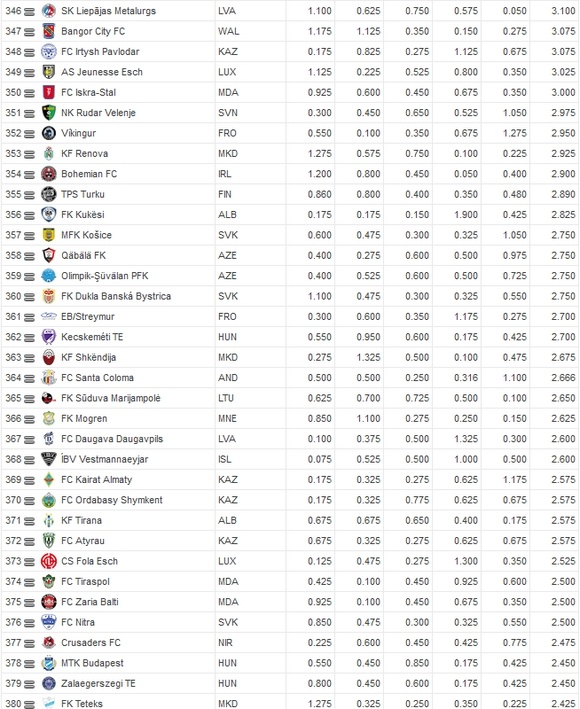Image resolution: width=580 pixels, height=709 pixels.
Task: Open the Crusaders FC club link
Action: click(91, 643)
